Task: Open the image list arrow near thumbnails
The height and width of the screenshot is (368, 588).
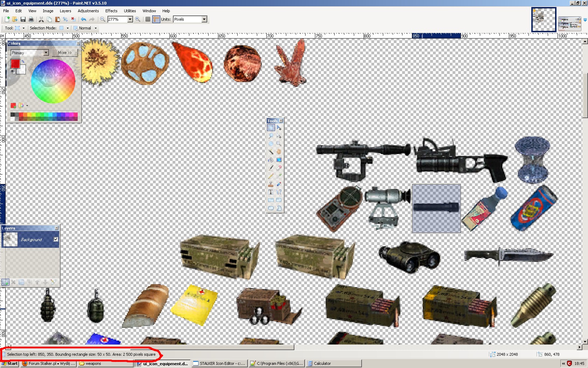Action: pos(585,20)
